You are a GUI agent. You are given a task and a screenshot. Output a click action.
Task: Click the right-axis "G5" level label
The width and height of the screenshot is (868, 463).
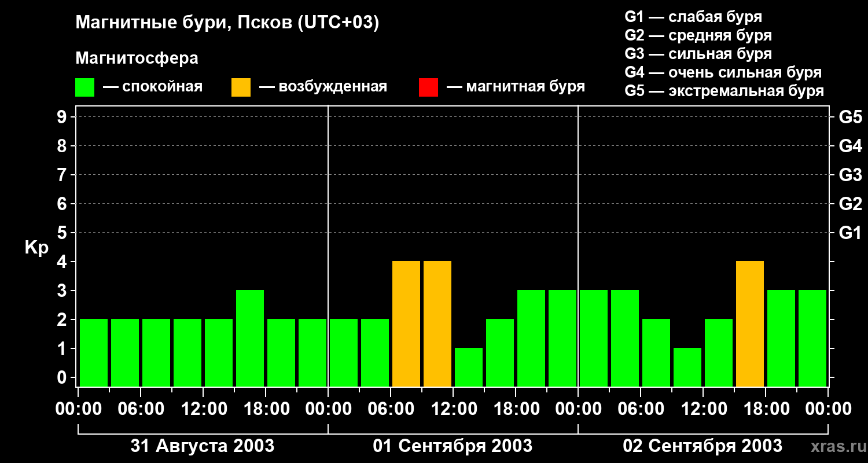point(850,117)
